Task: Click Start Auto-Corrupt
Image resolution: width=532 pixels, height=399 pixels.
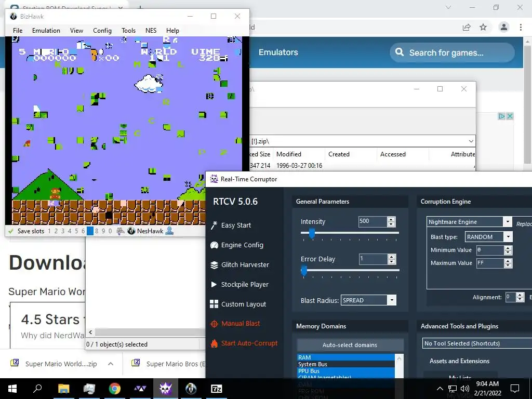Action: click(x=244, y=343)
